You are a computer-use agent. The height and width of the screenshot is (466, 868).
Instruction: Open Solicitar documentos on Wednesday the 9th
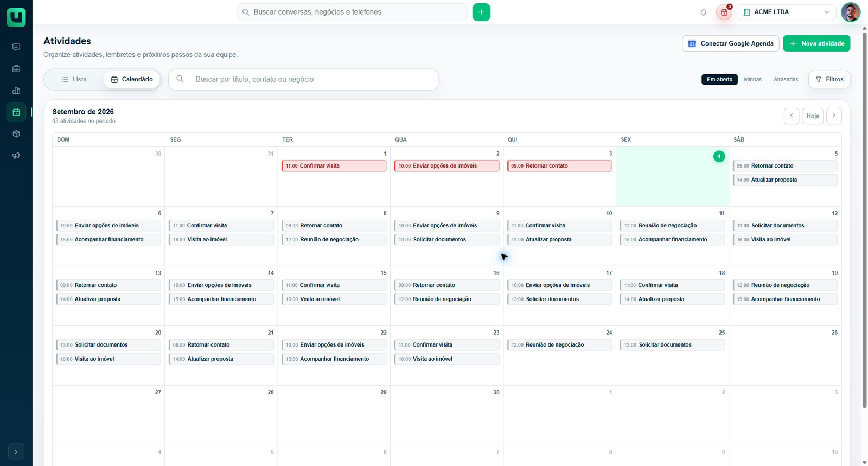pos(447,240)
